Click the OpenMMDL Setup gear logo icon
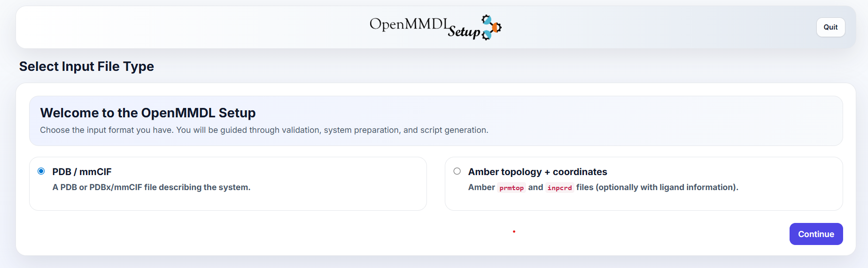This screenshot has height=268, width=868. point(491,27)
